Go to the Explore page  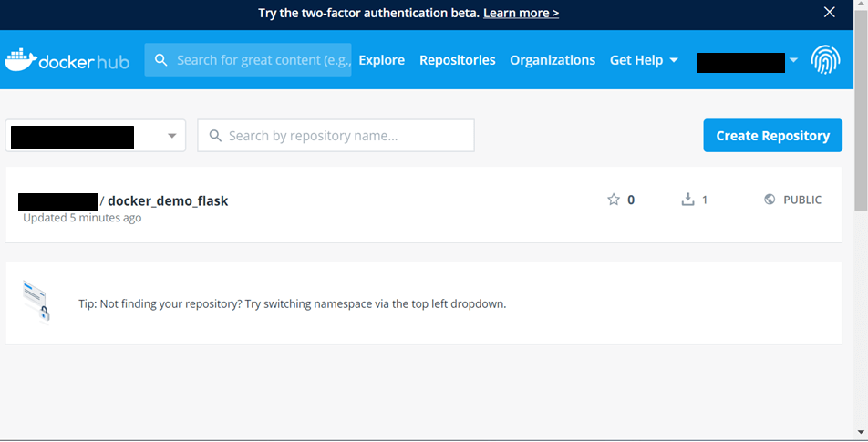coord(381,60)
